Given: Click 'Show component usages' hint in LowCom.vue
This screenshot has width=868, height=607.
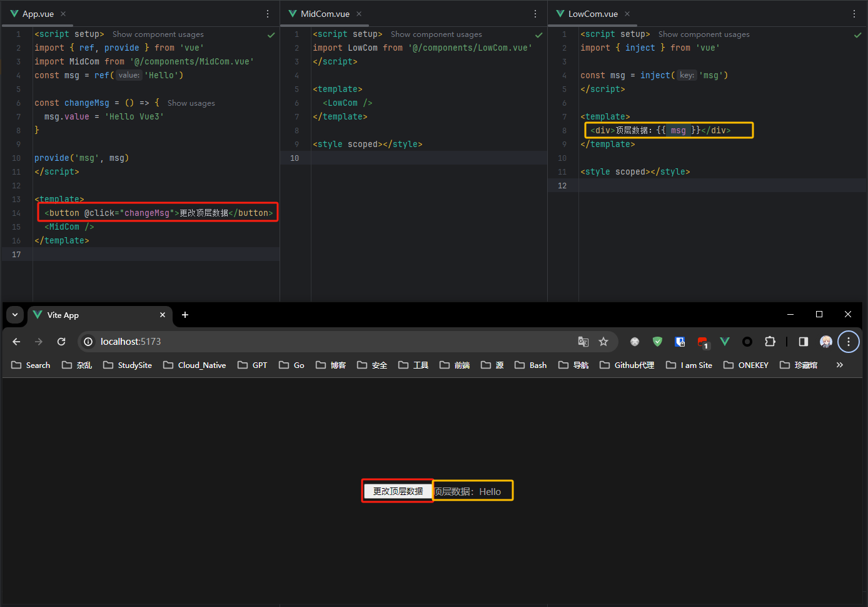Looking at the screenshot, I should point(704,34).
